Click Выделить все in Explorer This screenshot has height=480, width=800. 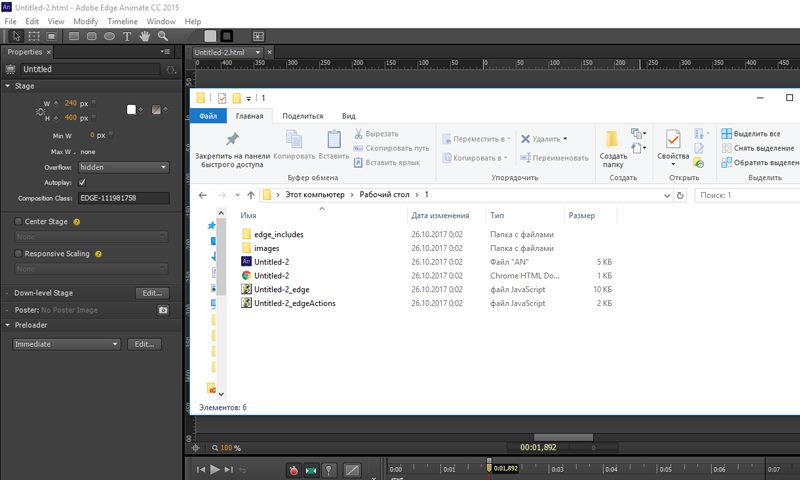tap(751, 134)
